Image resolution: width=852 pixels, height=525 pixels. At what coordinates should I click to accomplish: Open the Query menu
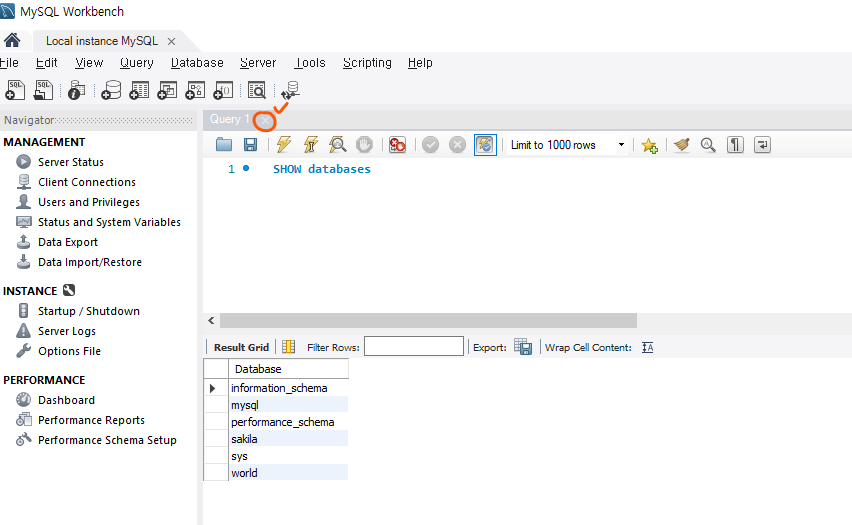[x=137, y=62]
